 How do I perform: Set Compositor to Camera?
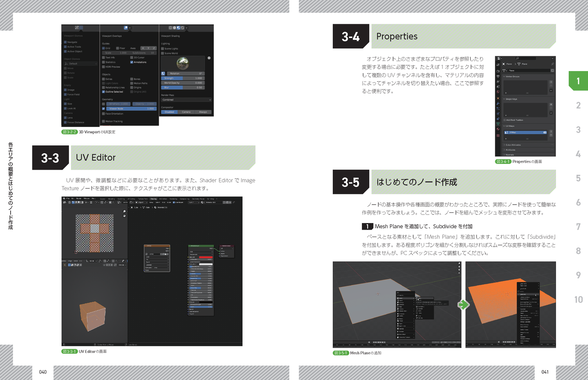(186, 112)
